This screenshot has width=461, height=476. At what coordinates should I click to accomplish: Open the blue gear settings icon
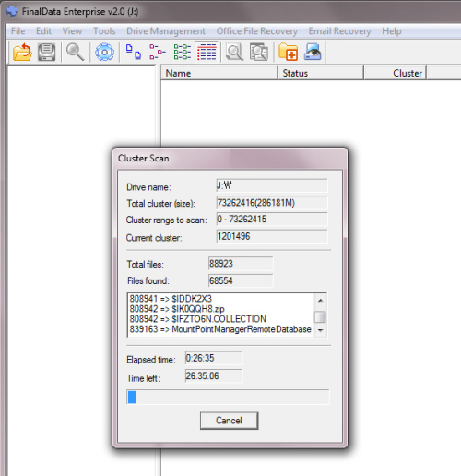[x=104, y=52]
